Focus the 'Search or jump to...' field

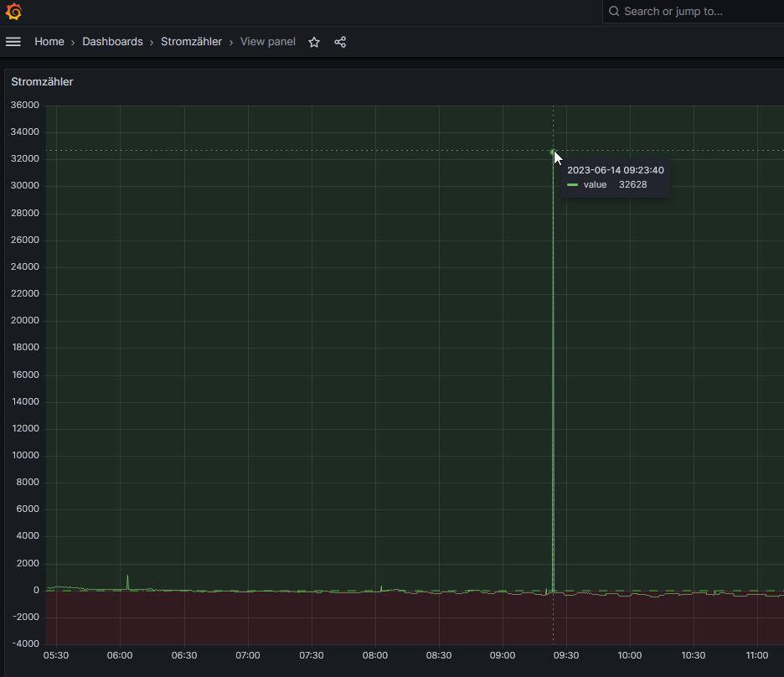(x=693, y=12)
